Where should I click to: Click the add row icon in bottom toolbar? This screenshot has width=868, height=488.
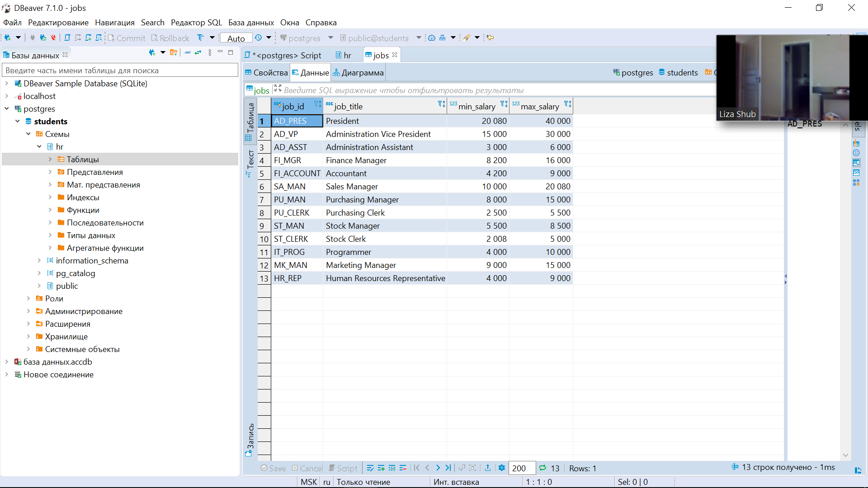pos(381,468)
